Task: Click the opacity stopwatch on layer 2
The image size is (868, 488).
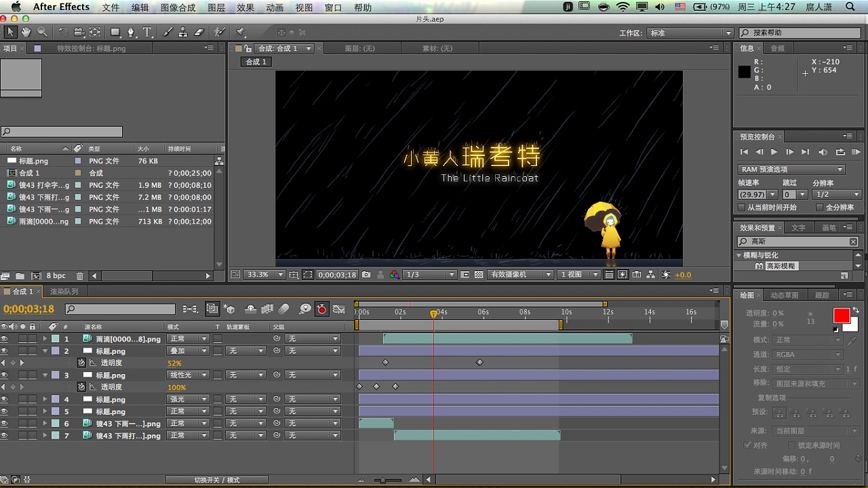Action: pyautogui.click(x=81, y=363)
